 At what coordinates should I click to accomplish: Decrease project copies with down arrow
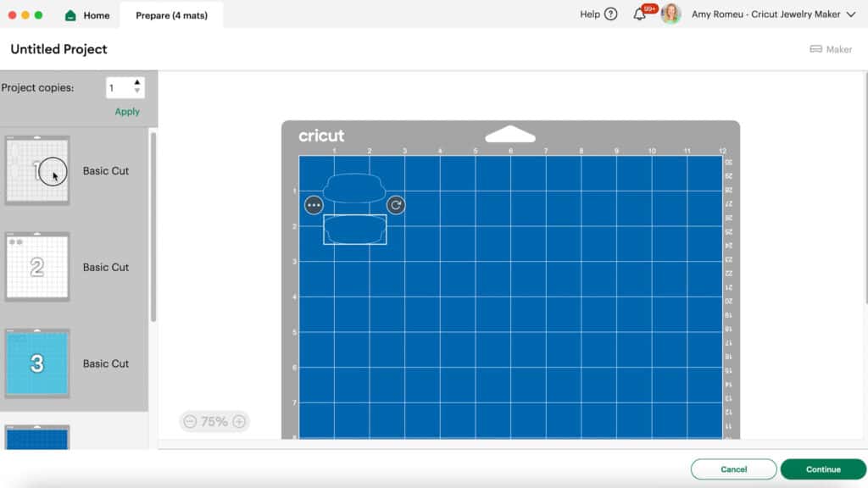(137, 91)
